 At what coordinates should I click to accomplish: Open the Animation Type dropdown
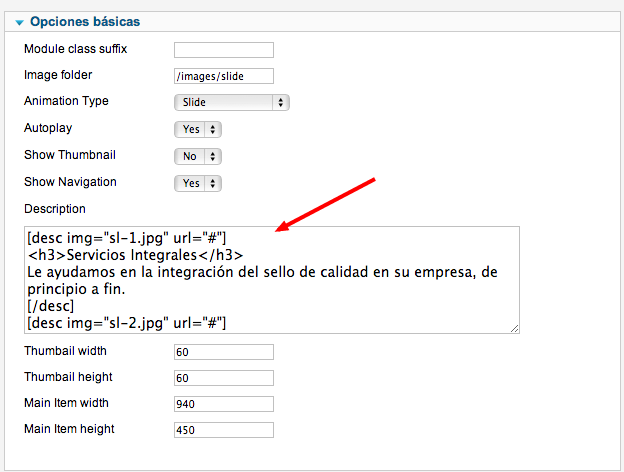232,102
